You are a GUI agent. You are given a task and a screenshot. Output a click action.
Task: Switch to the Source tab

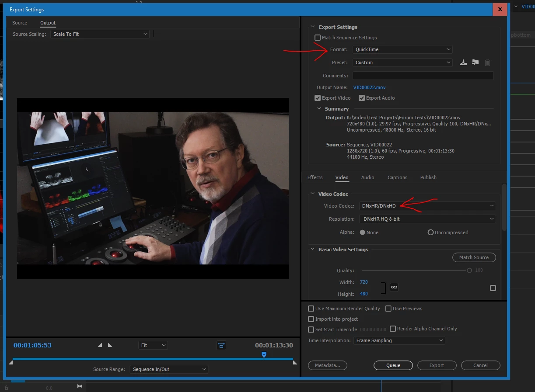pos(20,23)
